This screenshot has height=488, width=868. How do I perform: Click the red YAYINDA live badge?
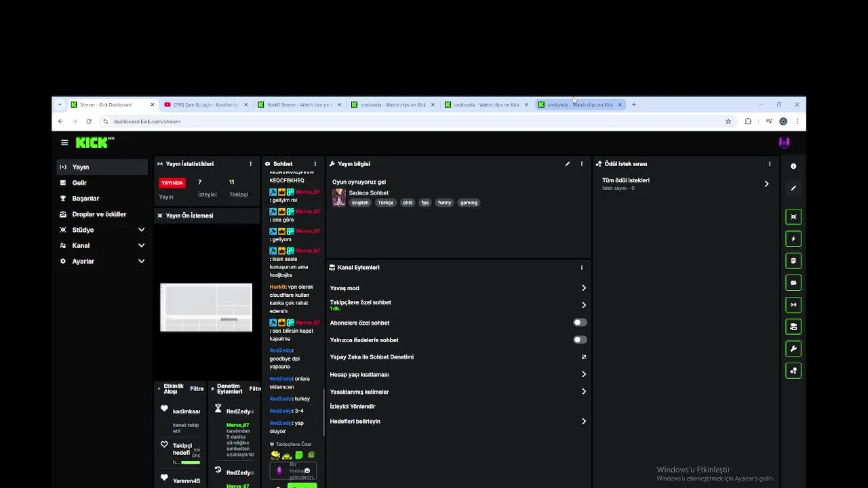click(172, 183)
